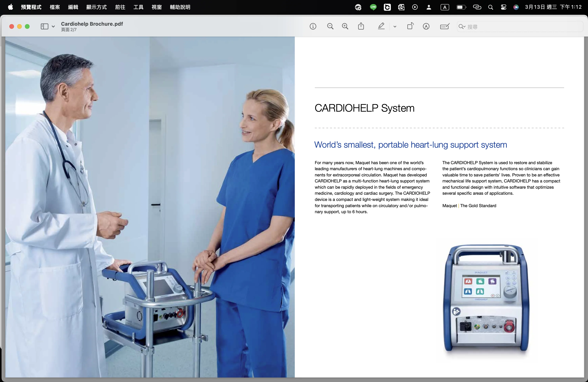This screenshot has height=382, width=588.
Task: Open the document info inspector
Action: 313,26
